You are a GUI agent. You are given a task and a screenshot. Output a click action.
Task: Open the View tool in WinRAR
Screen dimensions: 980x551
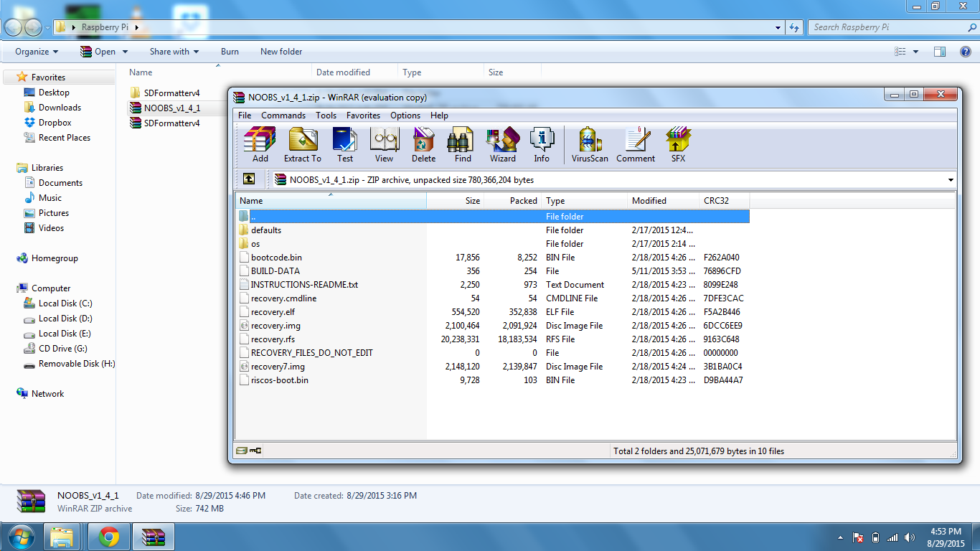coord(384,144)
